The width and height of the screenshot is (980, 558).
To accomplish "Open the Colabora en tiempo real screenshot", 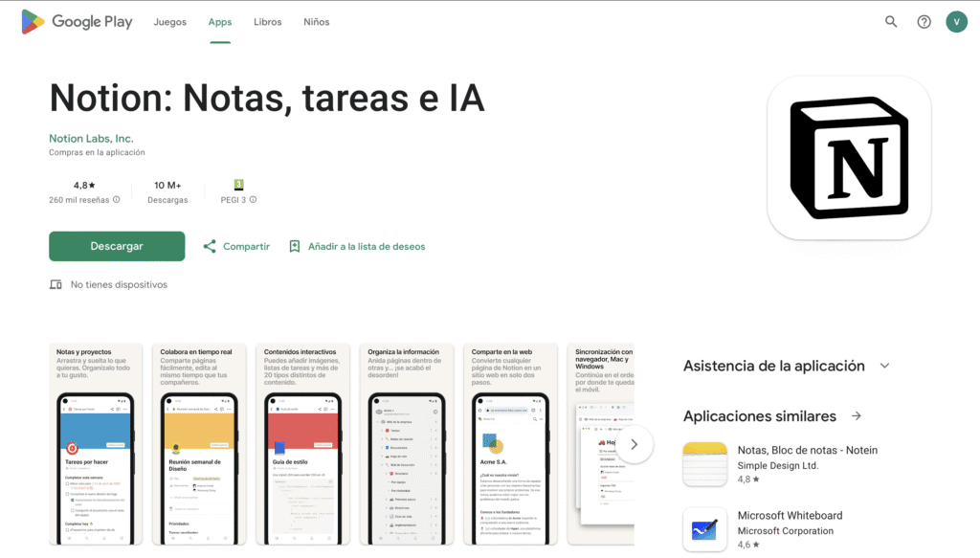I will coord(199,444).
